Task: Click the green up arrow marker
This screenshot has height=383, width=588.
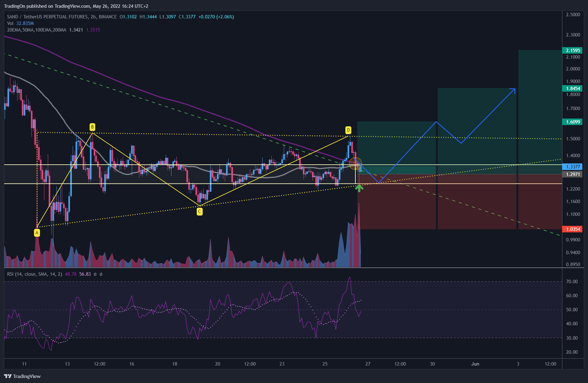Action: click(x=359, y=188)
